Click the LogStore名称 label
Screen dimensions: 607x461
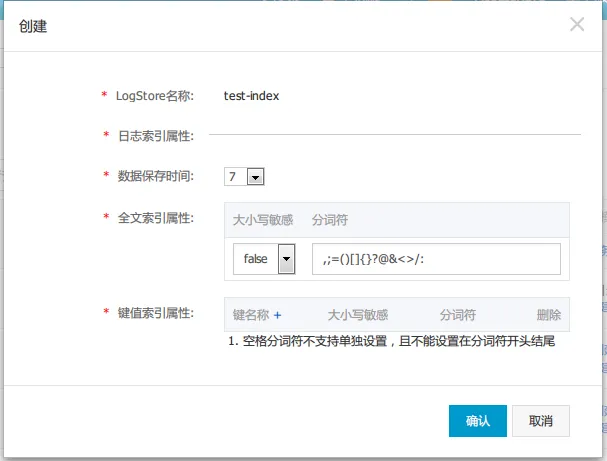click(x=155, y=96)
